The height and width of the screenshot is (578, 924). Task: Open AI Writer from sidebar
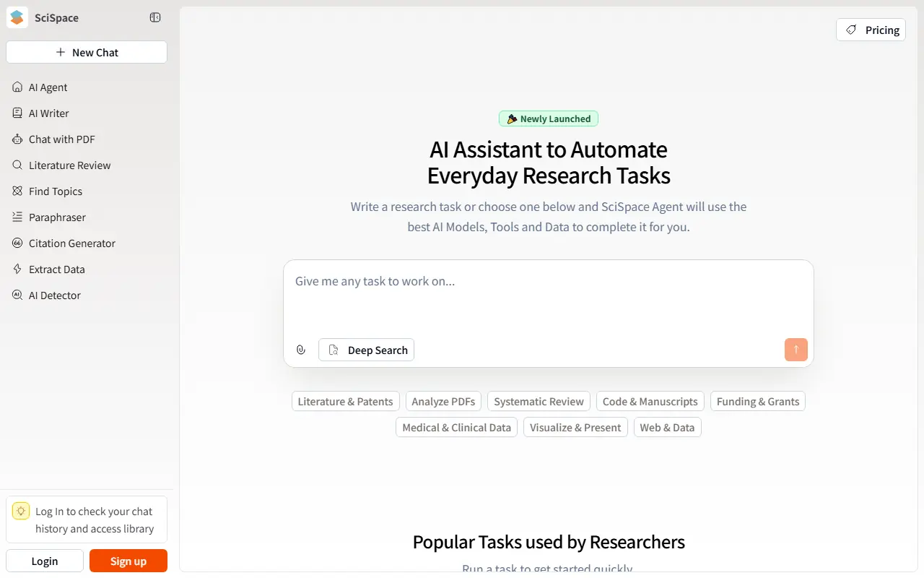pos(48,113)
